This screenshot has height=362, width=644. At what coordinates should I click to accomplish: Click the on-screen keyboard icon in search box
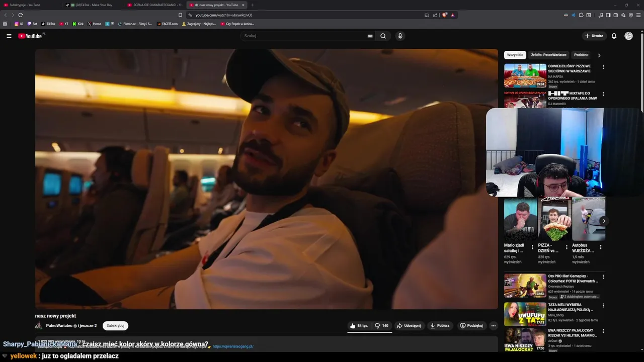[x=370, y=36]
